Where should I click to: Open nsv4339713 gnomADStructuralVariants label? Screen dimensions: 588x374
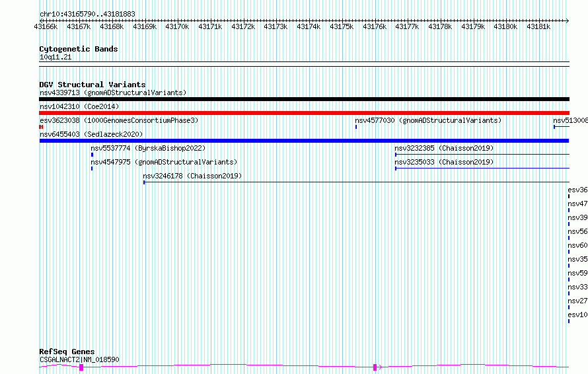tap(113, 93)
